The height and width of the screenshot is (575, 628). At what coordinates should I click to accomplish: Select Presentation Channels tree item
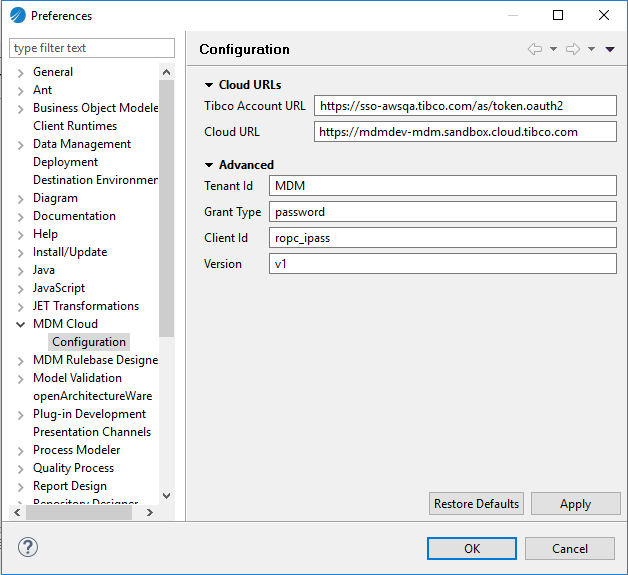tap(92, 432)
